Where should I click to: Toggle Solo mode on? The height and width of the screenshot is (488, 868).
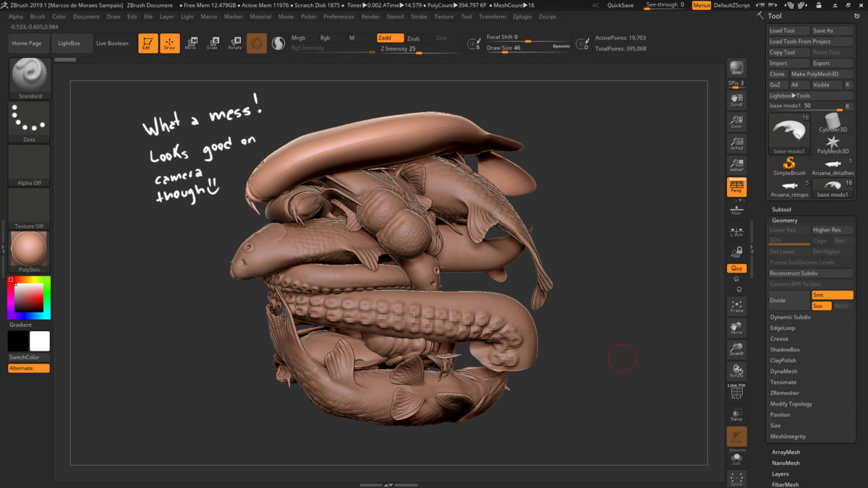736,458
